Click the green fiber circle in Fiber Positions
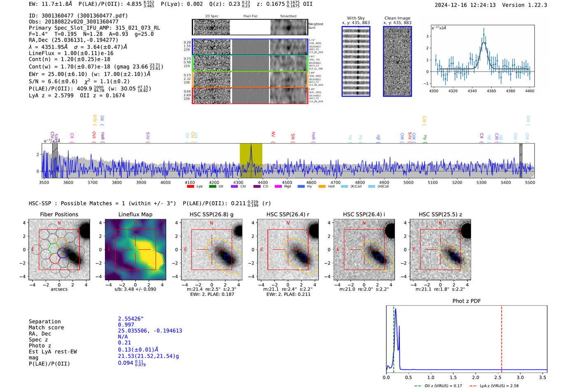Image resolution: width=576 pixels, height=392 pixels. pos(54,248)
